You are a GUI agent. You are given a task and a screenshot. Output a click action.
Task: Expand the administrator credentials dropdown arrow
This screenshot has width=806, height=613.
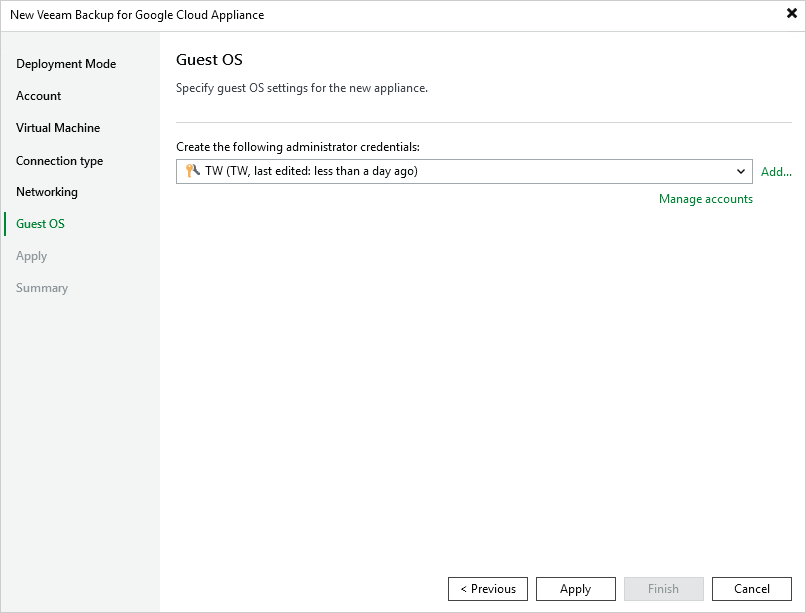click(x=740, y=171)
